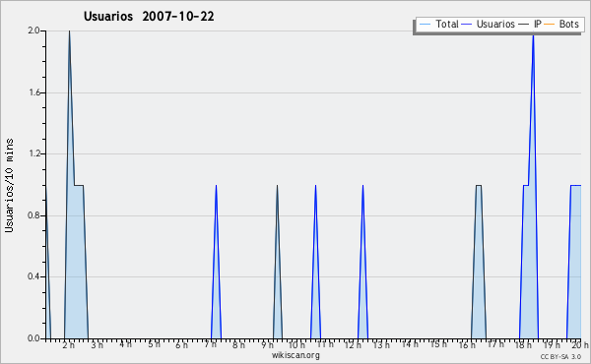Image resolution: width=591 pixels, height=364 pixels.
Task: Click the '7 h' x-axis label
Action: click(211, 344)
